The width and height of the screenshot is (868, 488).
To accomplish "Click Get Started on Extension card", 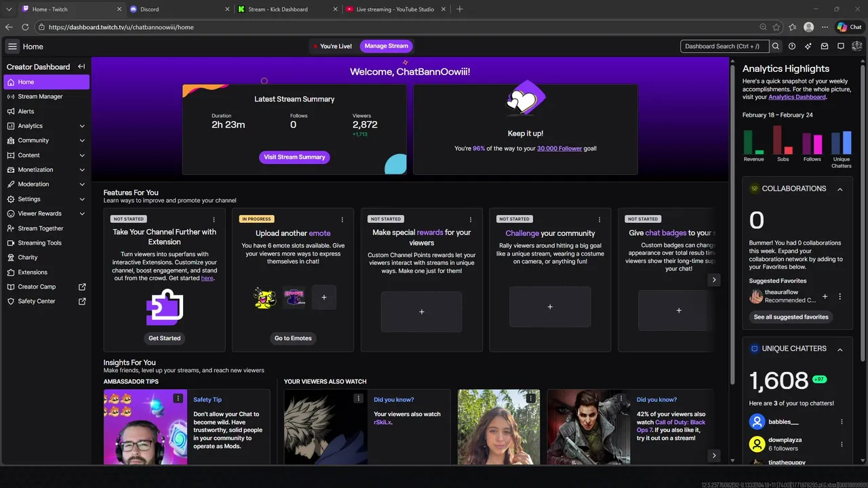I will 164,338.
